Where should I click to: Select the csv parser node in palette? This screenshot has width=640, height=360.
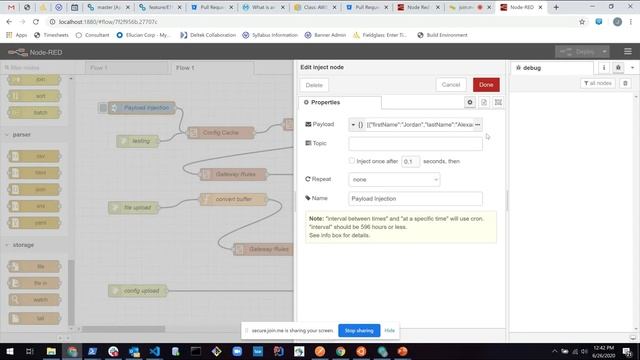(x=34, y=156)
